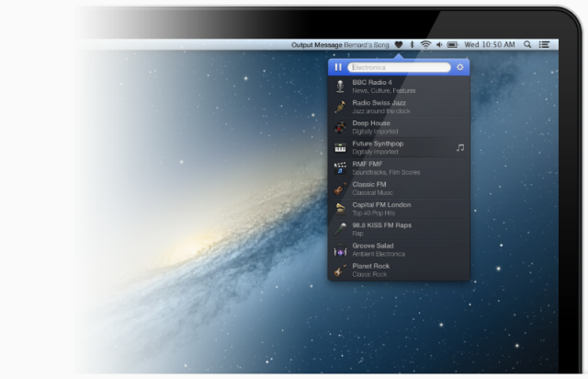This screenshot has height=379, width=588.
Task: Click the Future Synthpop keyboard icon
Action: click(340, 147)
